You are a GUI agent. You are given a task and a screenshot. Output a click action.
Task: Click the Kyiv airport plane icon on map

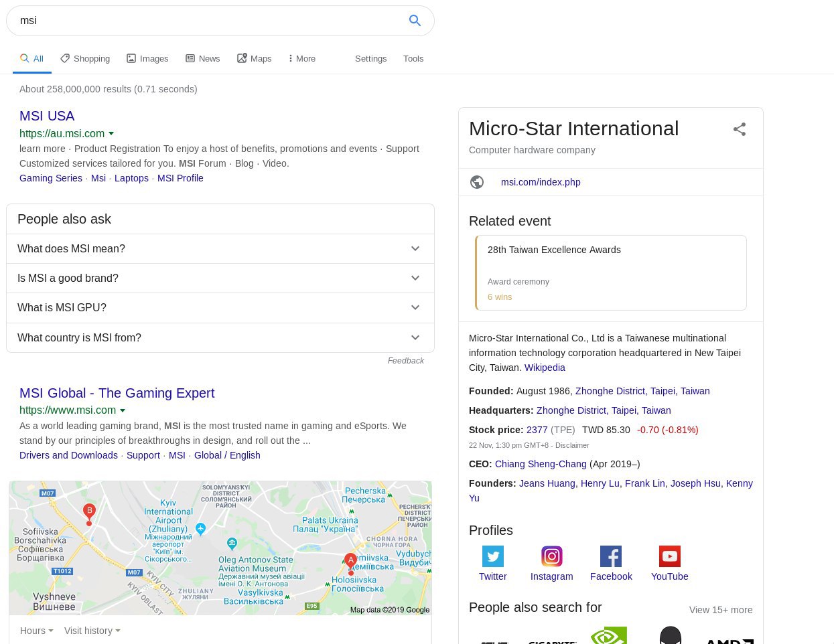click(200, 529)
